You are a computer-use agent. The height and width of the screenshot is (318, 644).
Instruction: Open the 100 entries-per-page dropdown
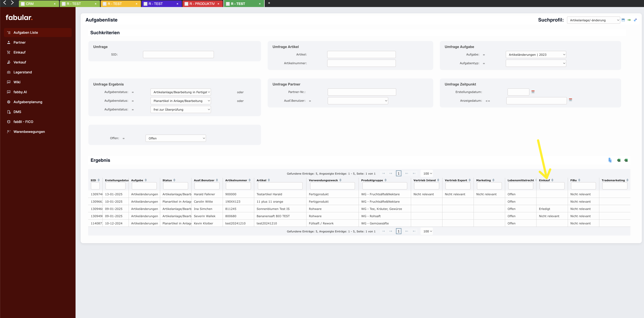point(427,173)
